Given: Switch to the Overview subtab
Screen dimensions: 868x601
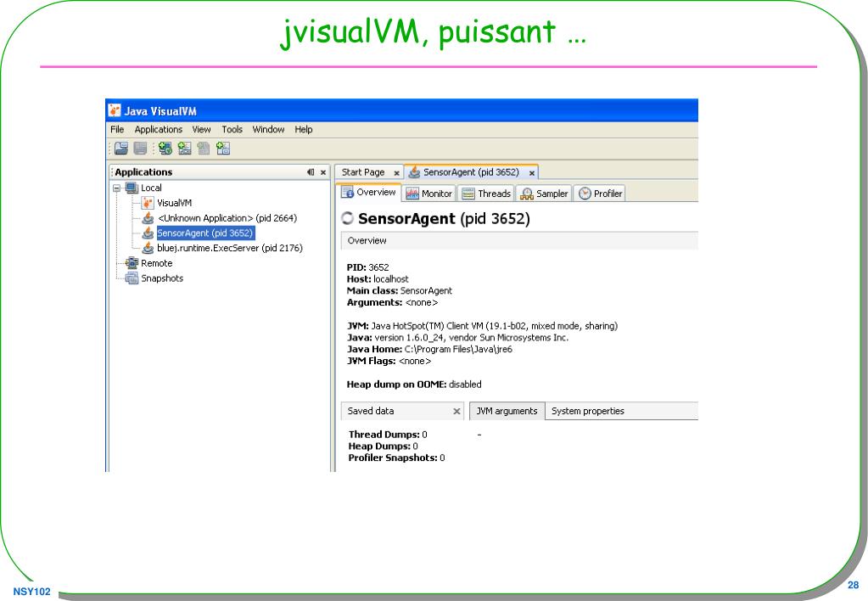Looking at the screenshot, I should click(x=369, y=192).
